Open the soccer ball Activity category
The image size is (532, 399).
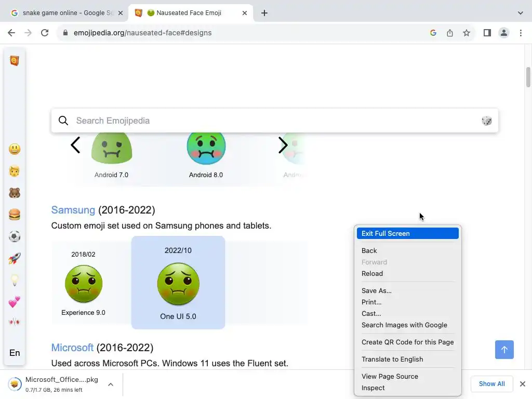tap(15, 236)
